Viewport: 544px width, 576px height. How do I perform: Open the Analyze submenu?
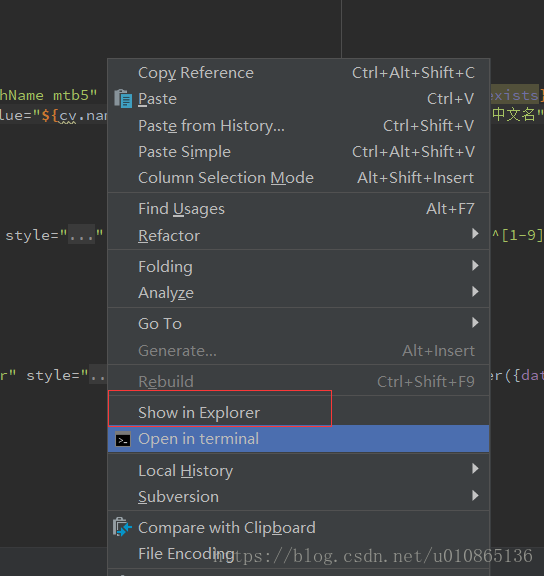click(x=298, y=293)
